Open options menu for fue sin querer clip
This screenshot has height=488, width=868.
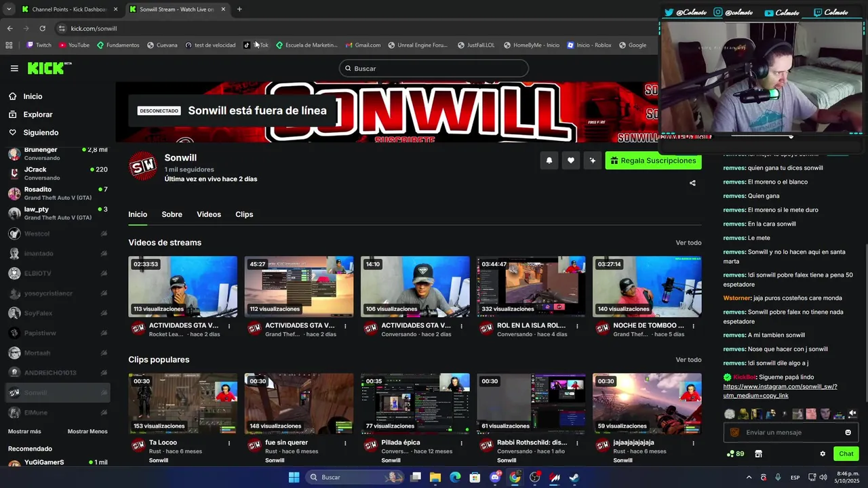pos(345,443)
